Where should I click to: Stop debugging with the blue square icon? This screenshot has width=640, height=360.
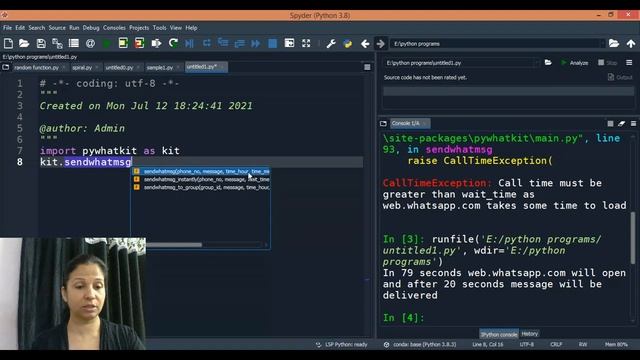272,43
